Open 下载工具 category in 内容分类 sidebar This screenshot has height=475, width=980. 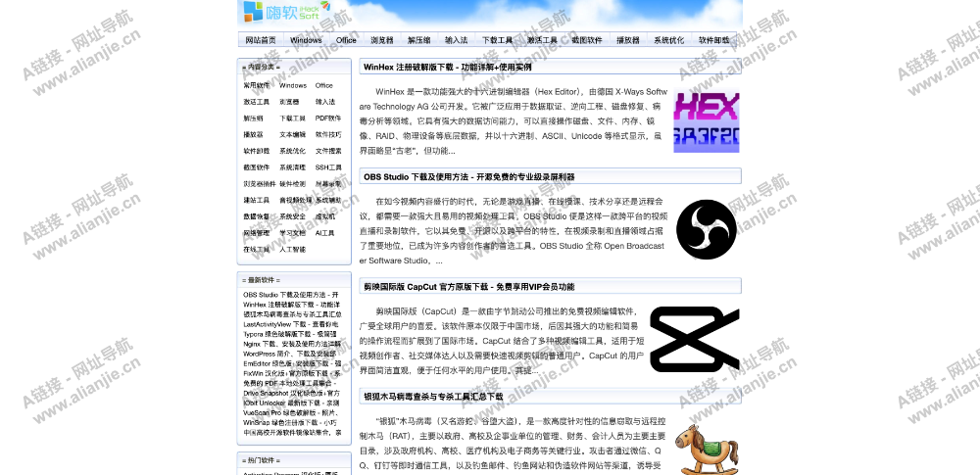pyautogui.click(x=292, y=119)
